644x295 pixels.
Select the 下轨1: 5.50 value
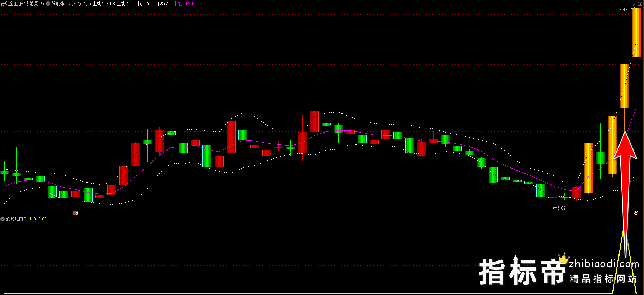pos(144,4)
